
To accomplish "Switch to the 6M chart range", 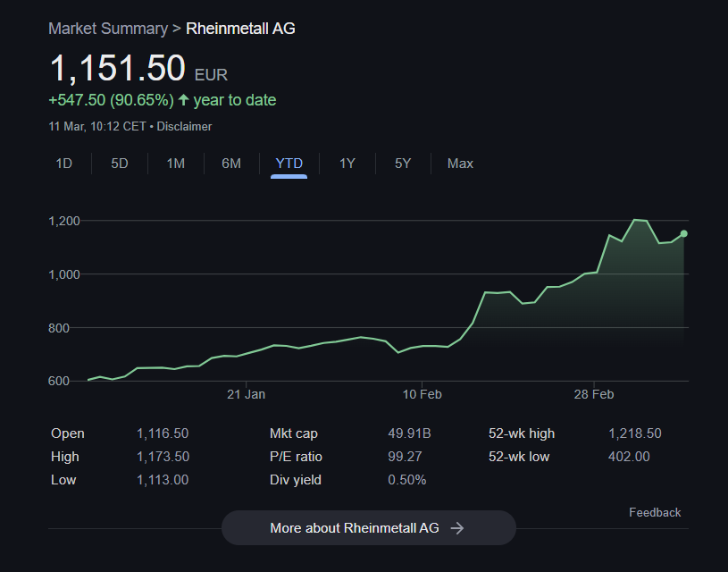I will 231,164.
